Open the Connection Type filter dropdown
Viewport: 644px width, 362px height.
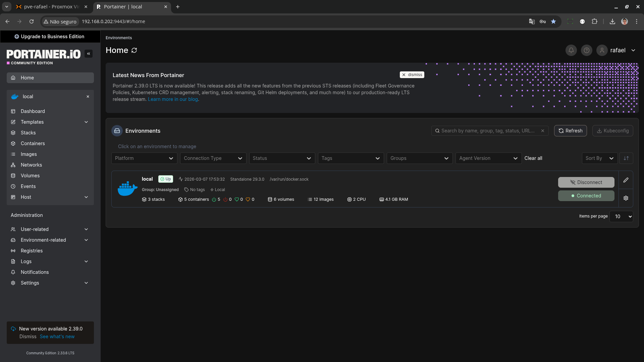(x=213, y=158)
